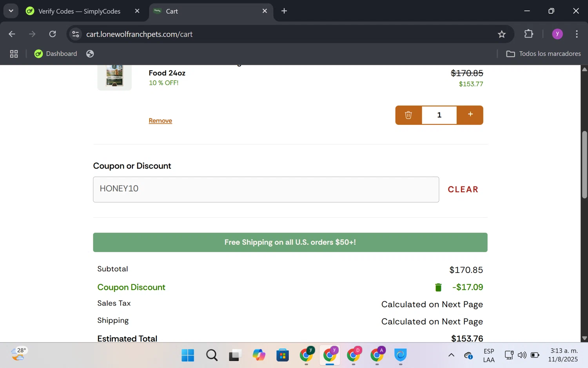This screenshot has height=368, width=588.
Task: Click the Remove link under Food 24oz
Action: point(160,120)
